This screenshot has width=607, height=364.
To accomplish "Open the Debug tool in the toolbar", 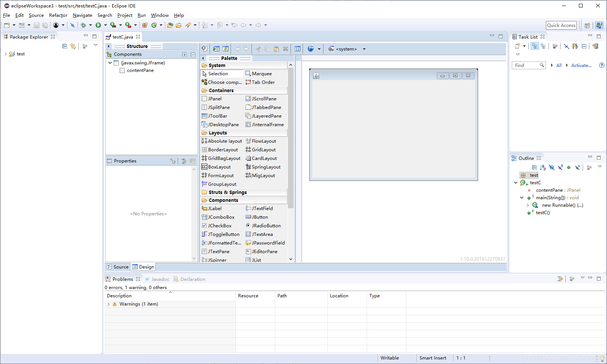I will click(x=83, y=25).
